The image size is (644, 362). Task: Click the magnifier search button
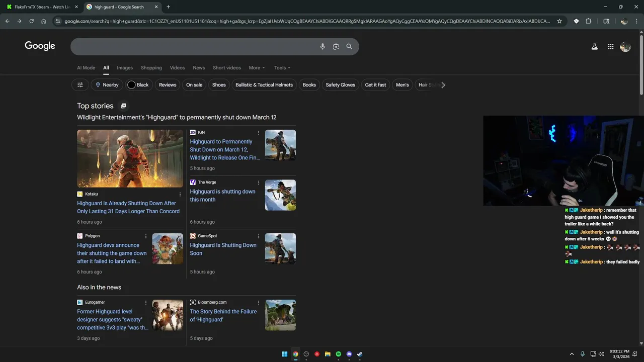[349, 46]
